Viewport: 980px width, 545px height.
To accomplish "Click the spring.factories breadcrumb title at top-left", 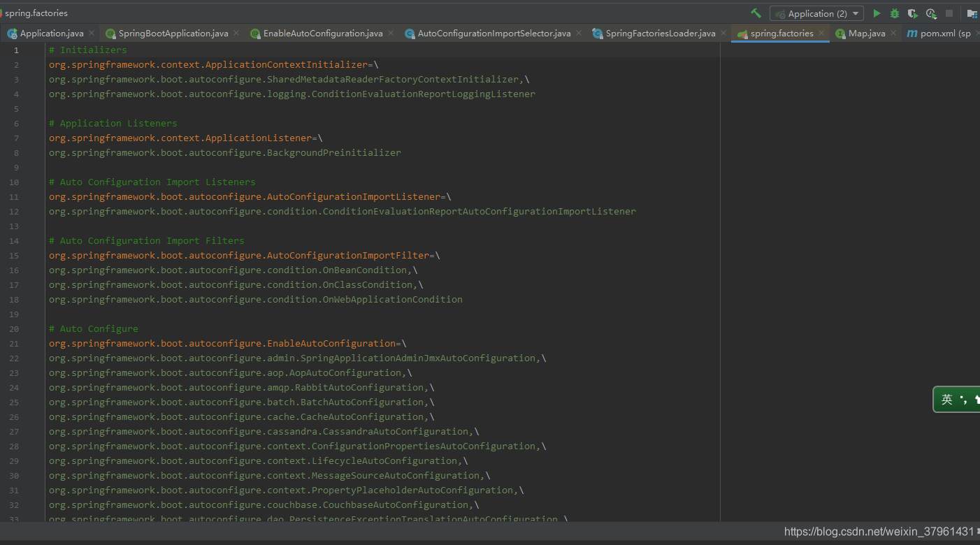I will click(36, 13).
